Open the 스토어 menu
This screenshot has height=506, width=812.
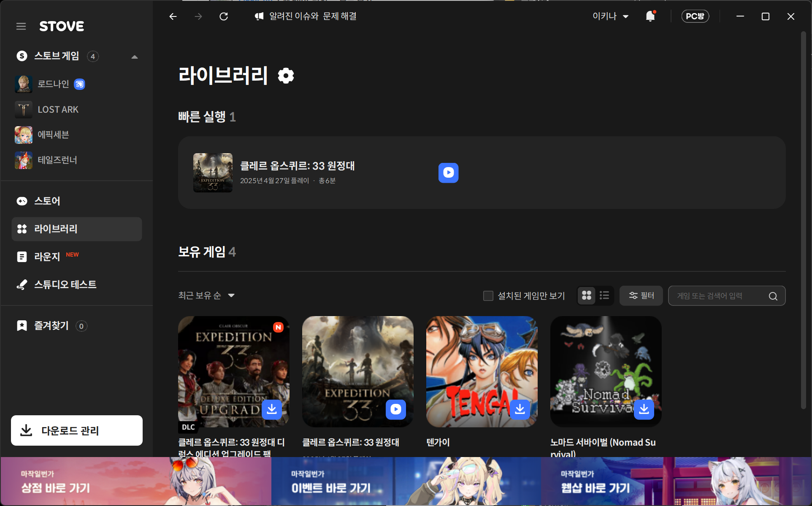[77, 201]
